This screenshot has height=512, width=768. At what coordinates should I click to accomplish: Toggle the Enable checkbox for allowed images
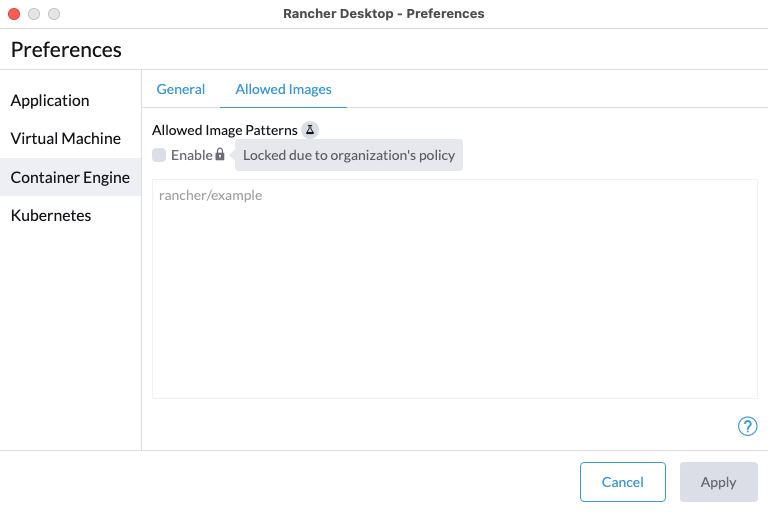(159, 155)
